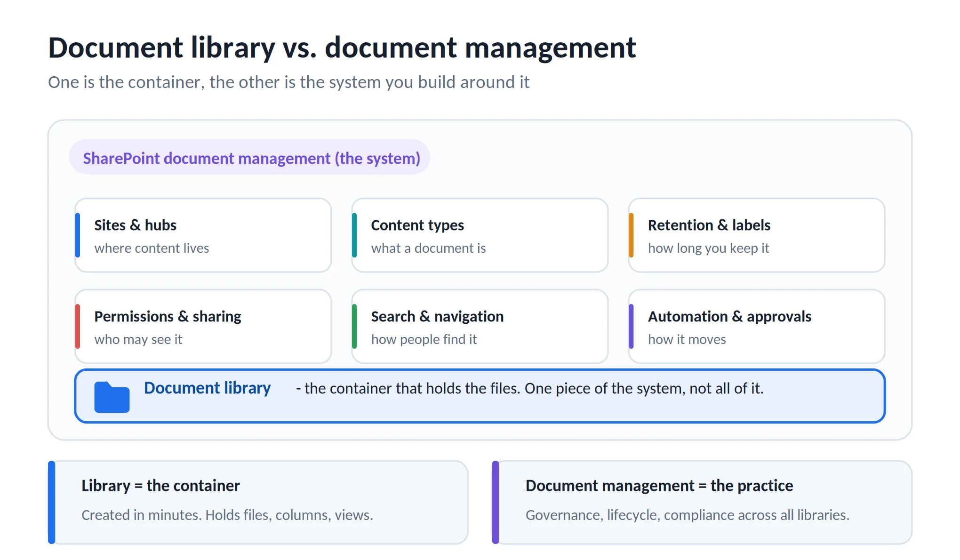The width and height of the screenshot is (960, 560).
Task: Click 'Library = the container' heading
Action: pyautogui.click(x=160, y=486)
